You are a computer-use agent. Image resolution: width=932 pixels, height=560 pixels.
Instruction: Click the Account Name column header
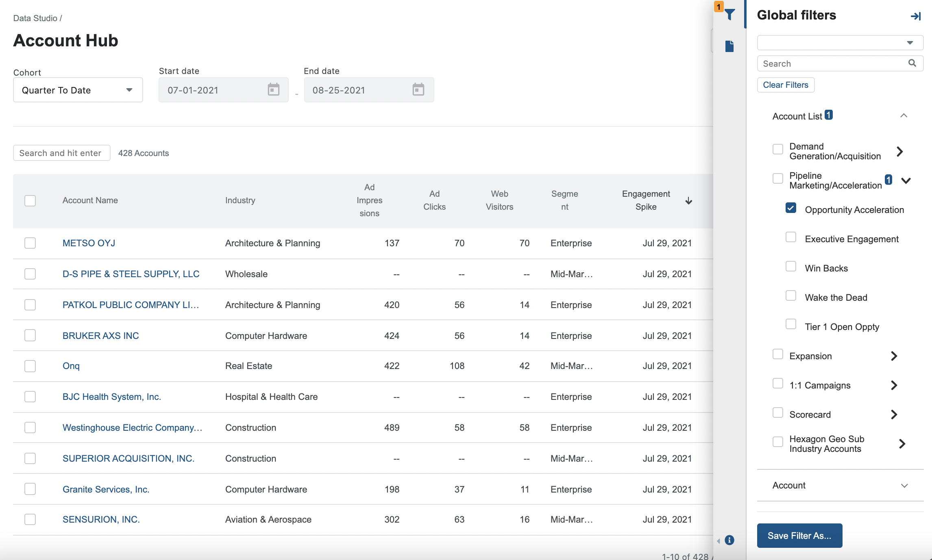90,200
